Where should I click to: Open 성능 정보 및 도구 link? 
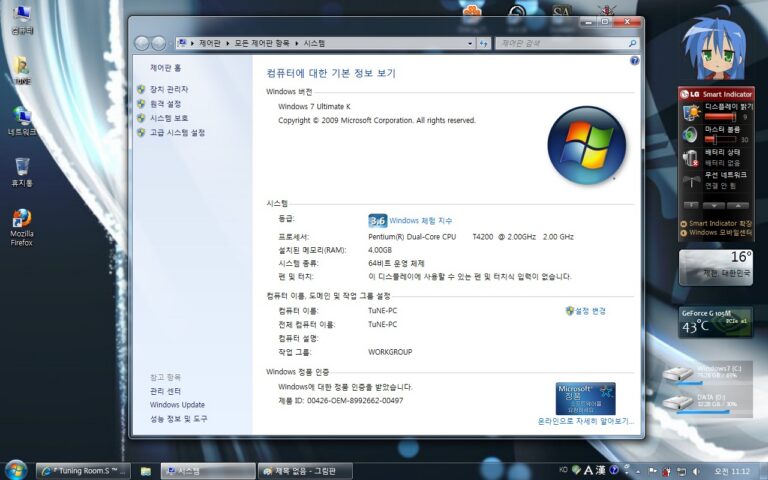click(179, 419)
